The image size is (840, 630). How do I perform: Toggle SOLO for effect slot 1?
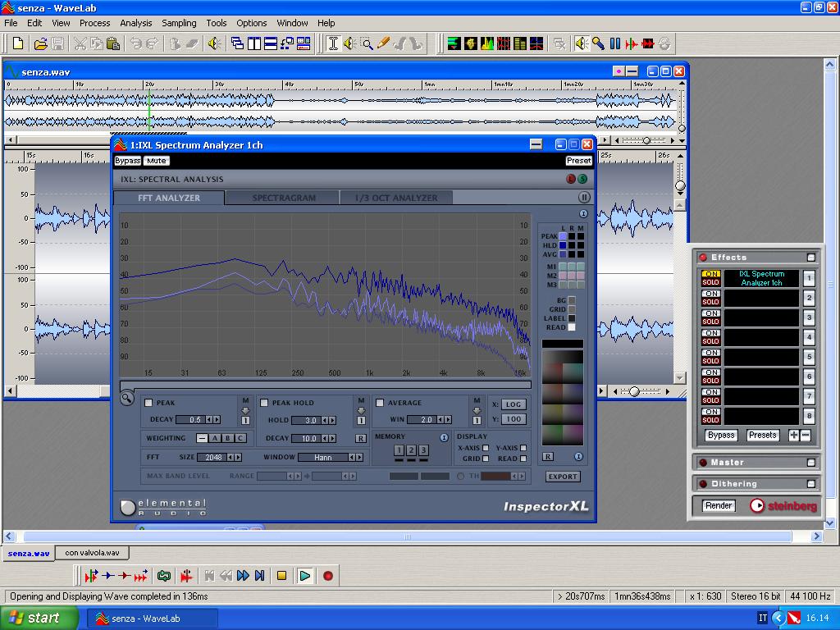(x=711, y=282)
